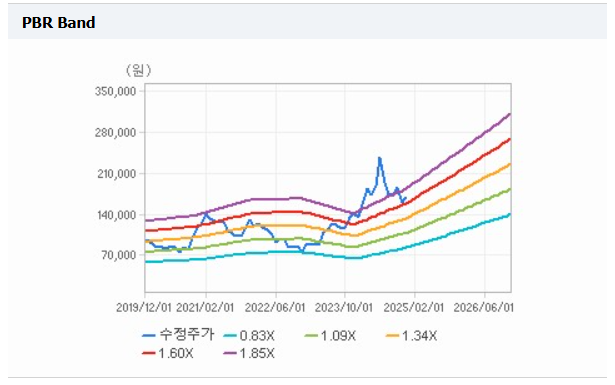Toggle the 1.85X legend entry
This screenshot has height=385, width=615.
tap(249, 353)
